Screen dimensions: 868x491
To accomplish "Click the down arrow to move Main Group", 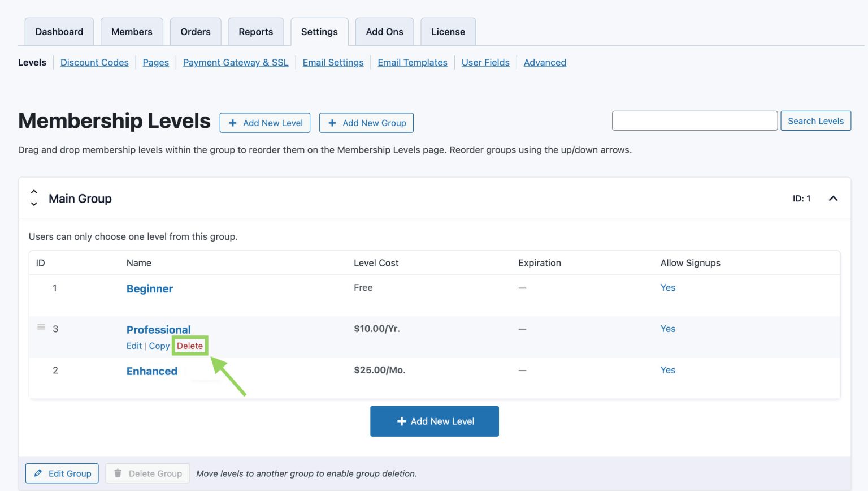I will (34, 204).
